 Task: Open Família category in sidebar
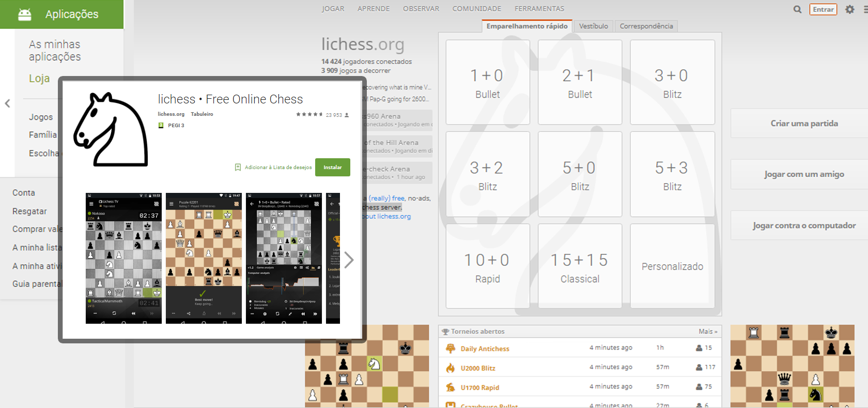43,134
